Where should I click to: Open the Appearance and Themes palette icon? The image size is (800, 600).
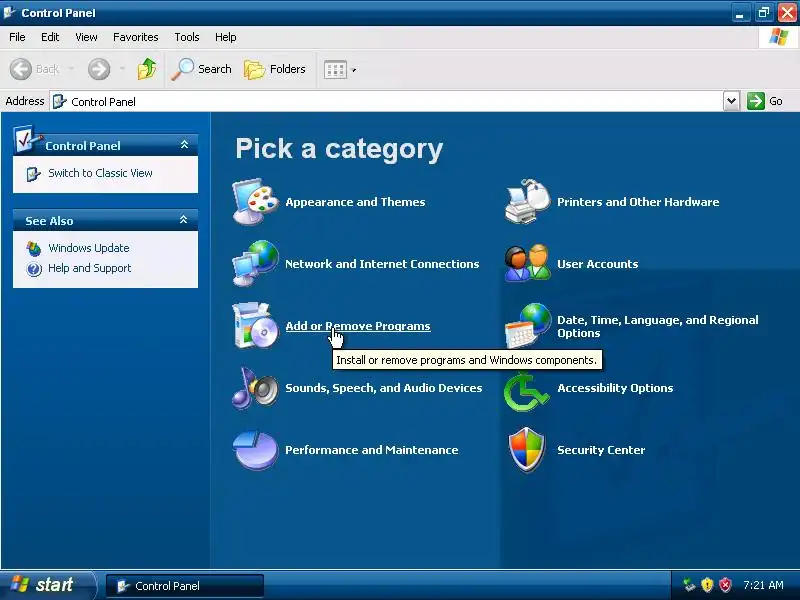pyautogui.click(x=255, y=202)
